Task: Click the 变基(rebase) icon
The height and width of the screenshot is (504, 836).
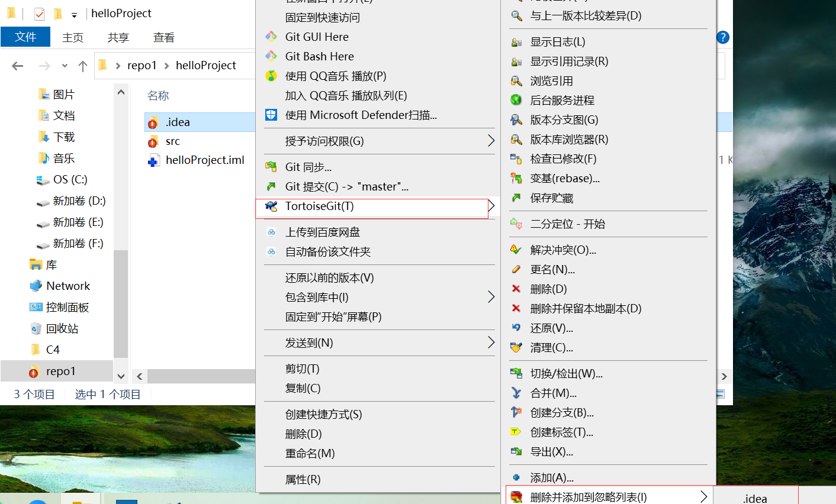Action: (x=516, y=178)
